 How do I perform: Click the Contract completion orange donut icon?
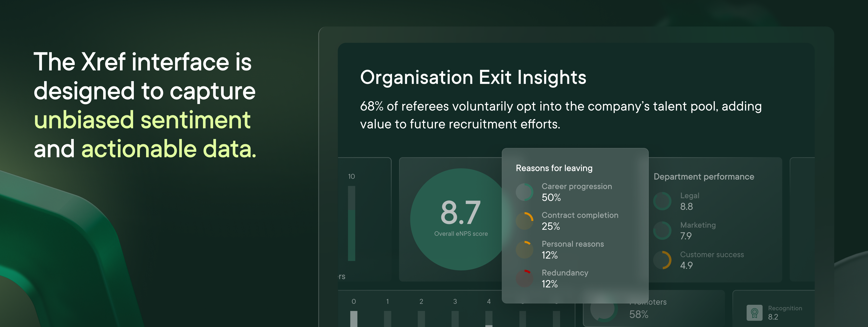[524, 221]
